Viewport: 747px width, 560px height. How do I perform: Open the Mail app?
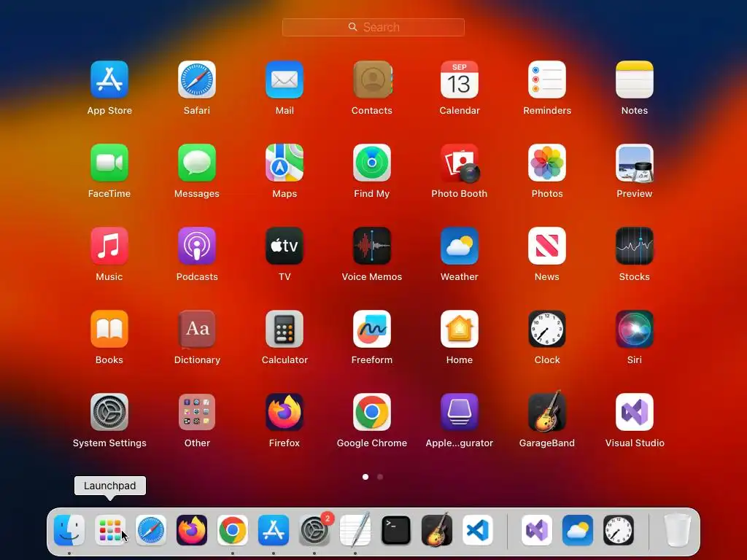[285, 79]
